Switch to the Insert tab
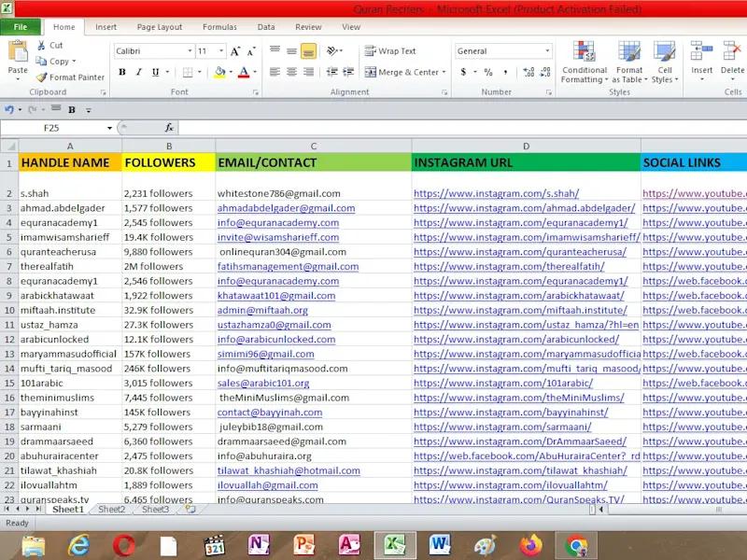Image resolution: width=747 pixels, height=560 pixels. click(x=106, y=27)
